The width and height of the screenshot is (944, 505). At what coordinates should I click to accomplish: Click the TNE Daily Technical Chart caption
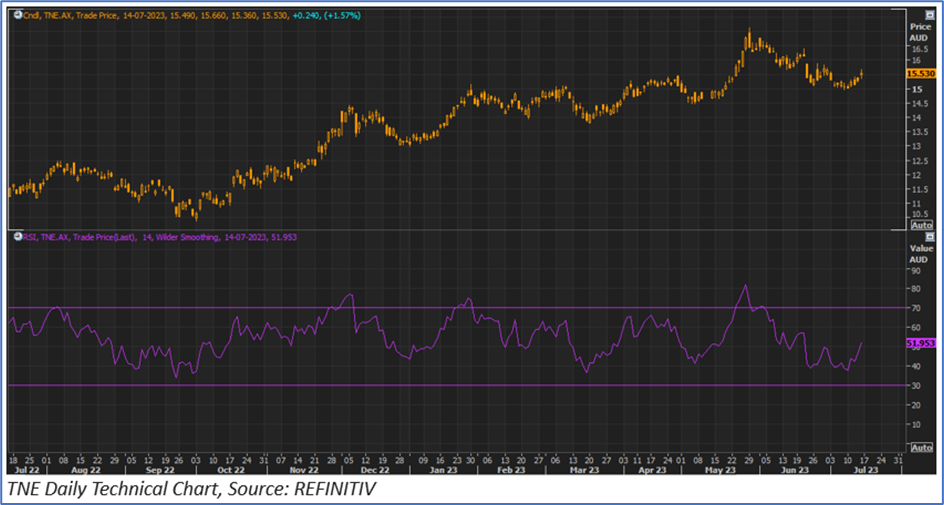tap(190, 490)
